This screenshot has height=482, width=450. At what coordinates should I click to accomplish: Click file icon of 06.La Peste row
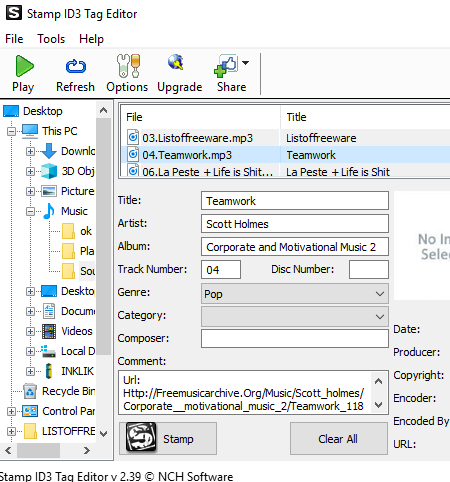(133, 170)
